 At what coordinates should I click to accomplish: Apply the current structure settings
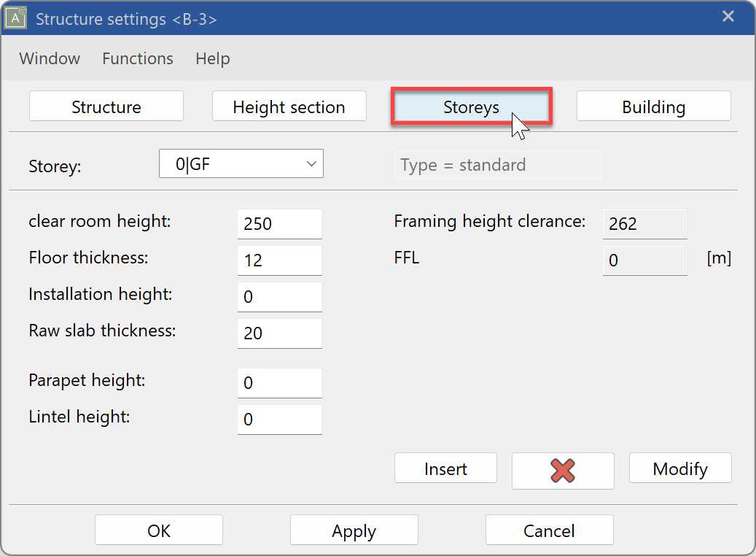click(354, 530)
